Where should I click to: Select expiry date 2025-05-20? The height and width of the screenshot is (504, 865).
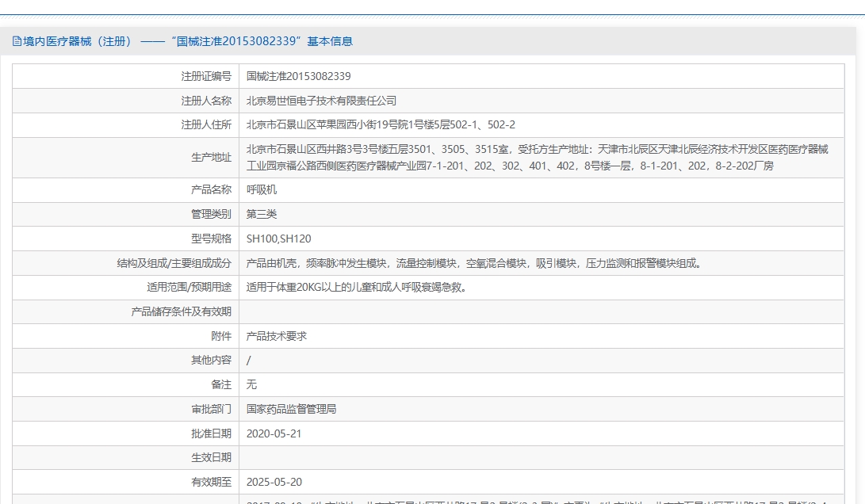[x=274, y=482]
